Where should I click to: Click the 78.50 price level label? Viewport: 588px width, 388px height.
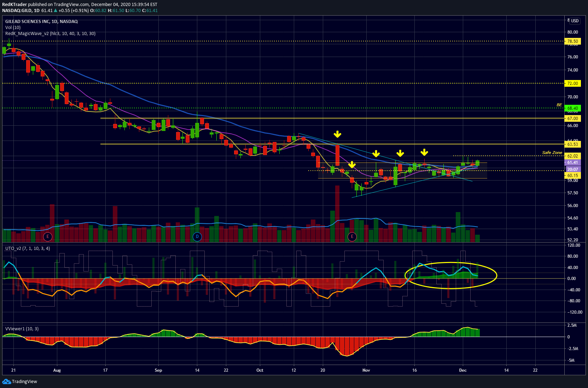pos(573,41)
